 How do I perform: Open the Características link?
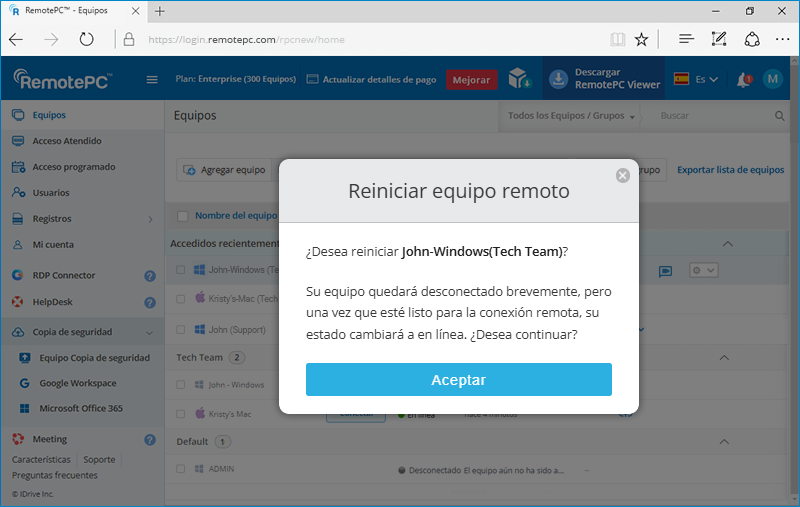(x=41, y=460)
